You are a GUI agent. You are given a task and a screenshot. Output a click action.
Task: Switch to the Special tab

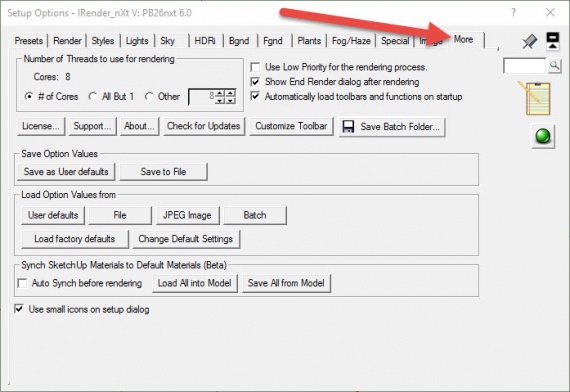[x=395, y=41]
